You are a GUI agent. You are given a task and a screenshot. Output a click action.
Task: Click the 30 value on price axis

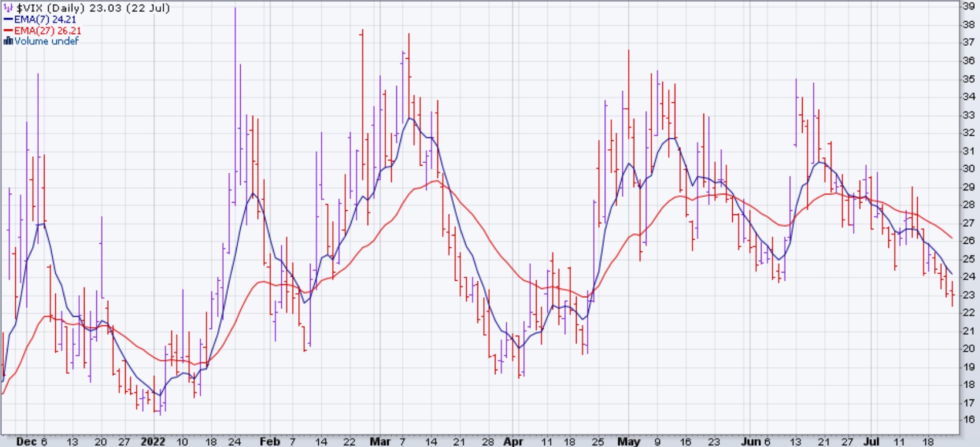(x=968, y=169)
